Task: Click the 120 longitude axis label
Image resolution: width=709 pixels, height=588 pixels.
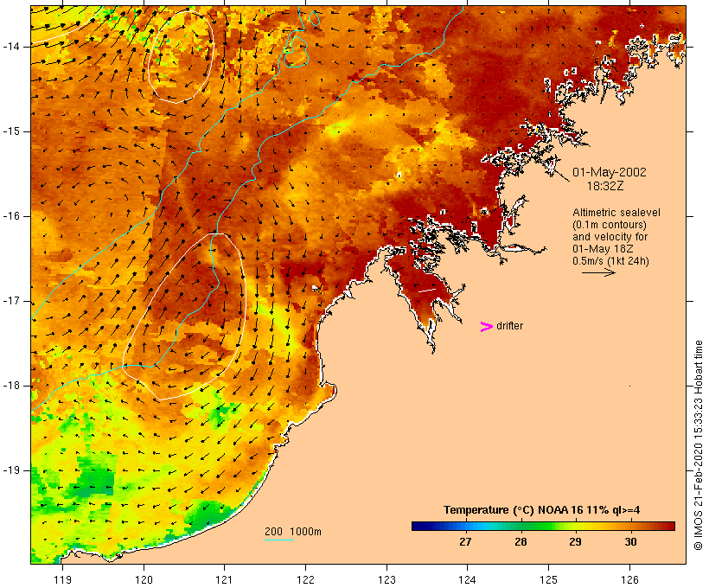Action: tap(144, 579)
